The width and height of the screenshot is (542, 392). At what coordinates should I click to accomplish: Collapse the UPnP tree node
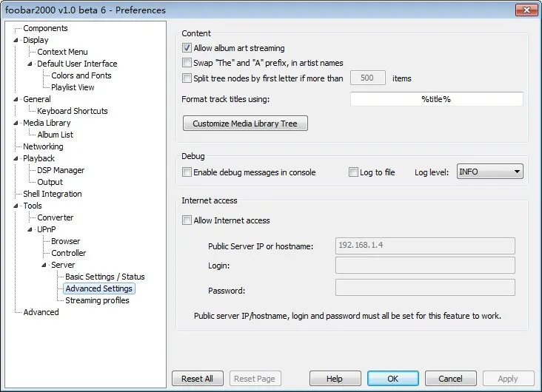click(30, 229)
